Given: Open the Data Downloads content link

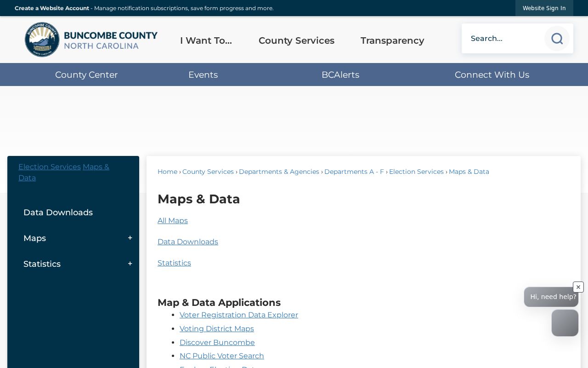Looking at the screenshot, I should pos(188,242).
